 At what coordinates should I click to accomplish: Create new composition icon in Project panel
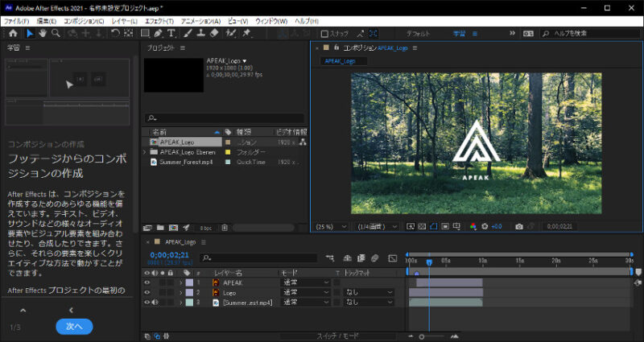click(x=173, y=228)
